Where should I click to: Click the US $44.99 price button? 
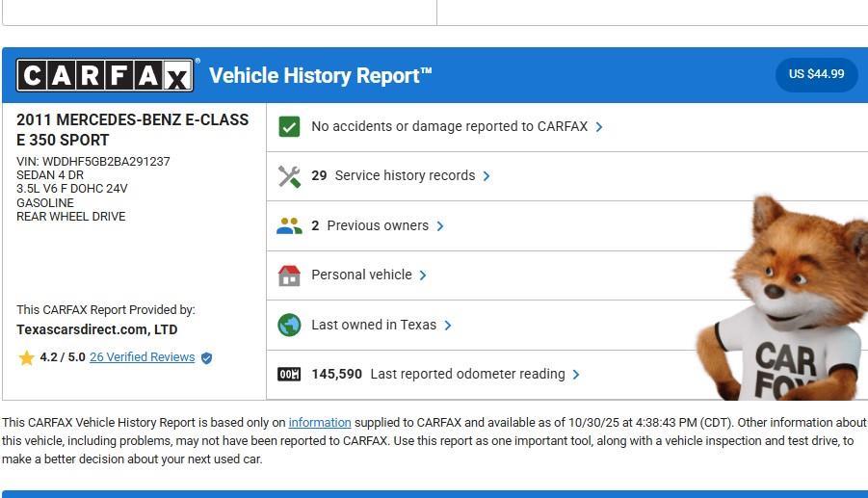click(x=816, y=74)
